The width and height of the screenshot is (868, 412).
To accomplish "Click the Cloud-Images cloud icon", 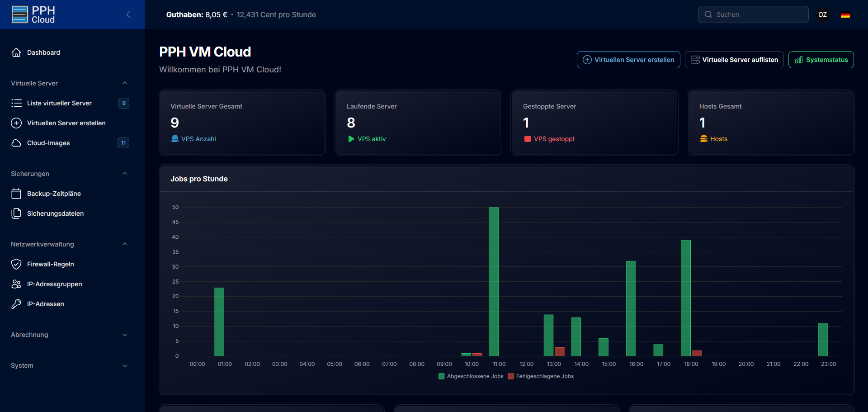I will [x=17, y=142].
